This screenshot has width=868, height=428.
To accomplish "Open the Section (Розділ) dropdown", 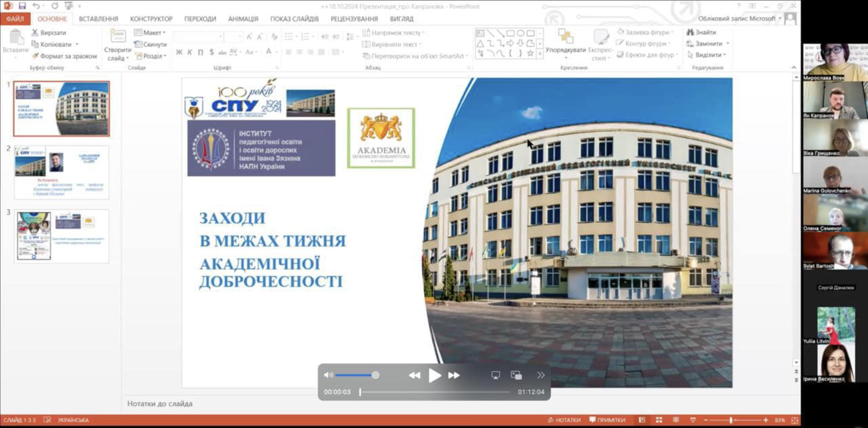I will [x=151, y=56].
